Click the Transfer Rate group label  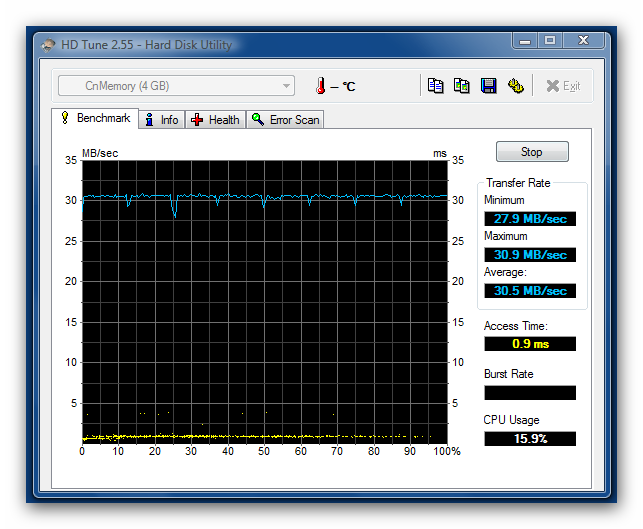coord(518,183)
